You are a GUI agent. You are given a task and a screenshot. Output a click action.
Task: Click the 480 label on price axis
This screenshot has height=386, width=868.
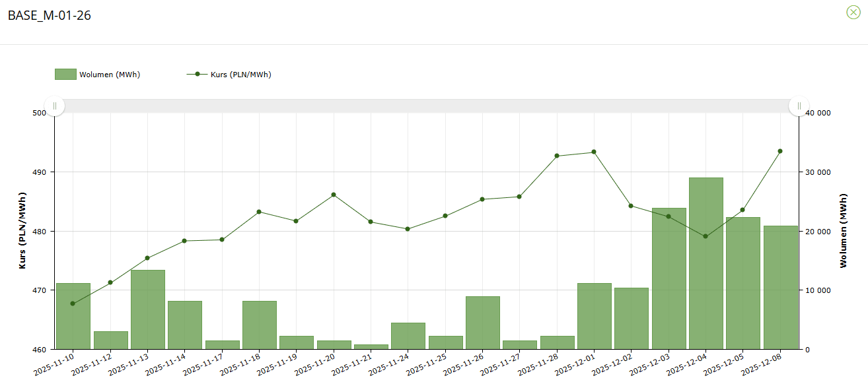click(39, 232)
